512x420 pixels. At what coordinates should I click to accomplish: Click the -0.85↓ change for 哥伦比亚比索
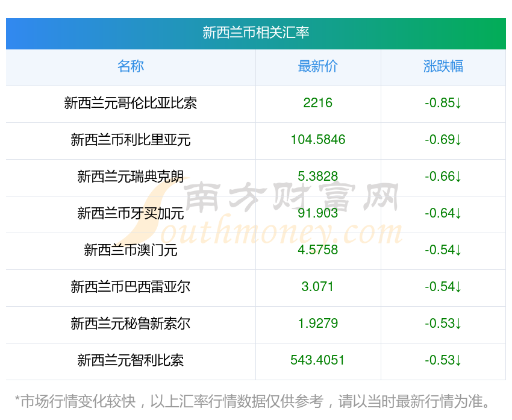[x=443, y=103]
